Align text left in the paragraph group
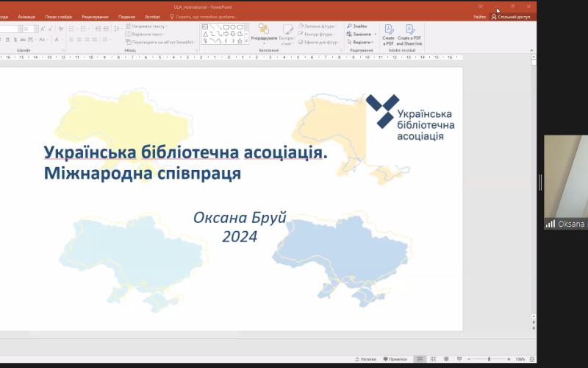This screenshot has height=368, width=588. (71, 40)
